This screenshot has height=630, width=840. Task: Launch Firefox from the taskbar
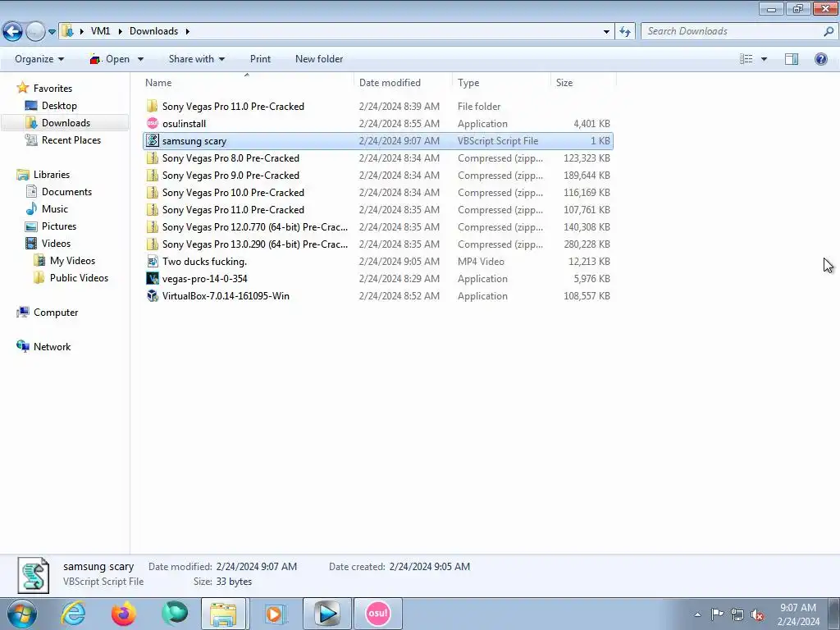124,614
